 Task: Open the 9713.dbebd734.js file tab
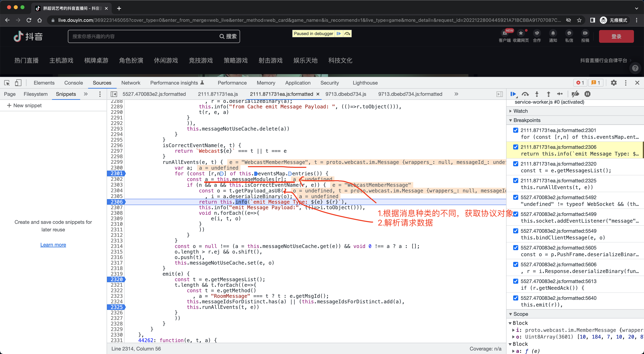(346, 94)
